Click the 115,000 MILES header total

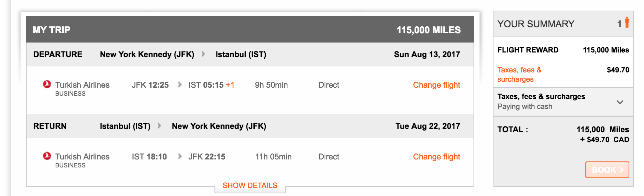click(x=429, y=30)
